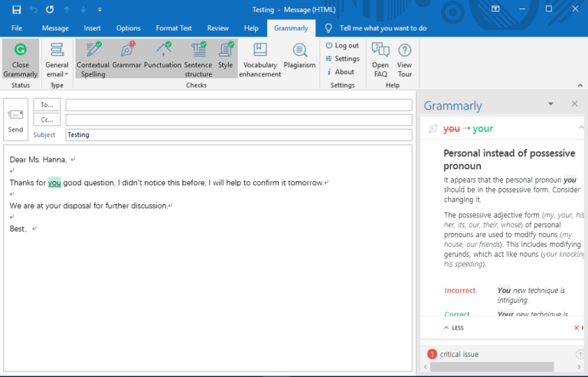
Task: Click the To recipients field
Action: click(x=239, y=105)
